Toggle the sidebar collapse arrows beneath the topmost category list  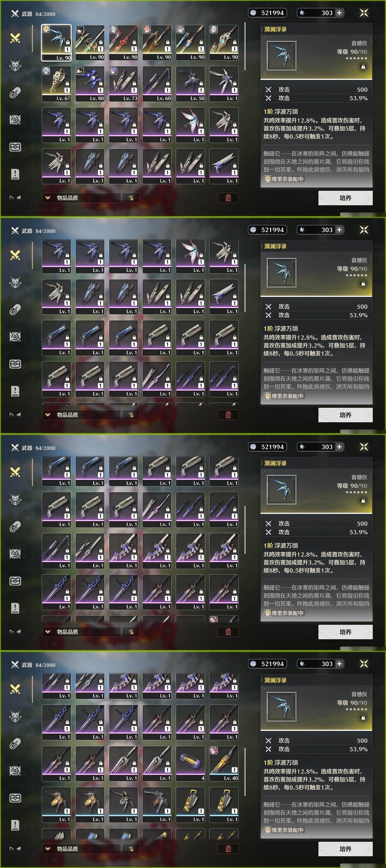click(15, 198)
